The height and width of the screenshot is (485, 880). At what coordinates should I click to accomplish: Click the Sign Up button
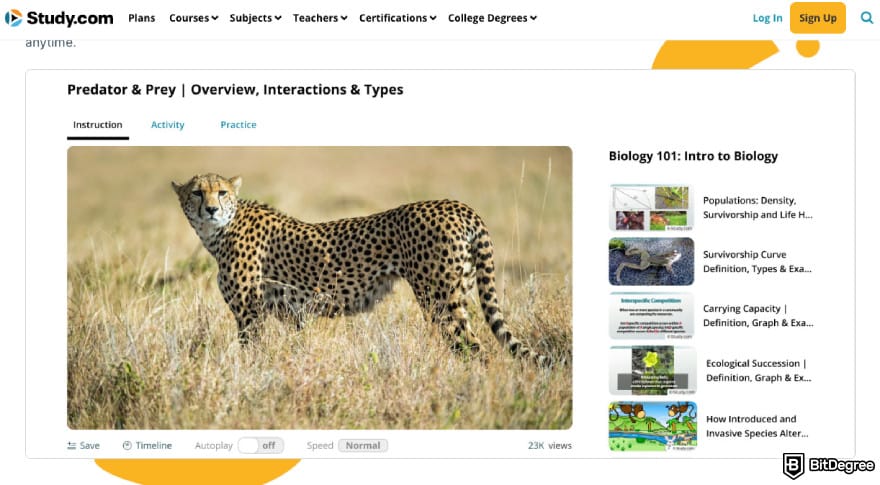click(x=818, y=18)
